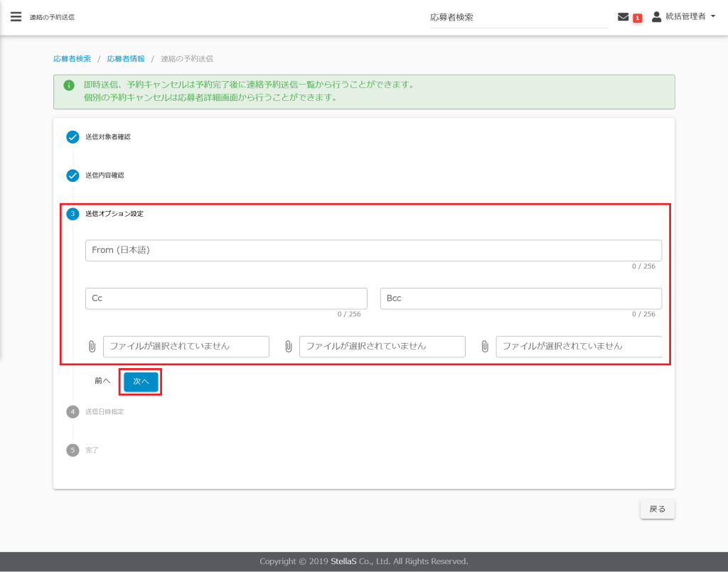Viewport: 728px width, 572px height.
Task: Open the mail notifications icon
Action: (623, 17)
